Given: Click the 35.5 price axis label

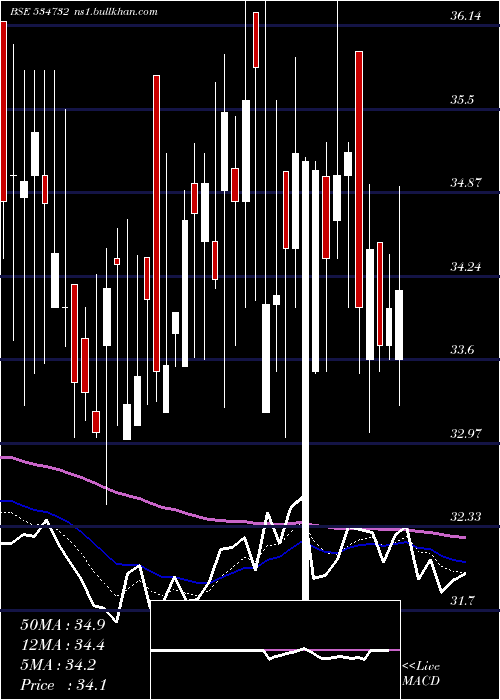Looking at the screenshot, I should tap(461, 100).
